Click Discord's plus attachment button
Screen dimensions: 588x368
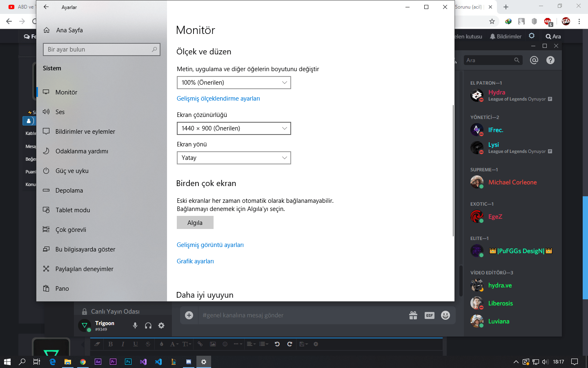(x=189, y=315)
